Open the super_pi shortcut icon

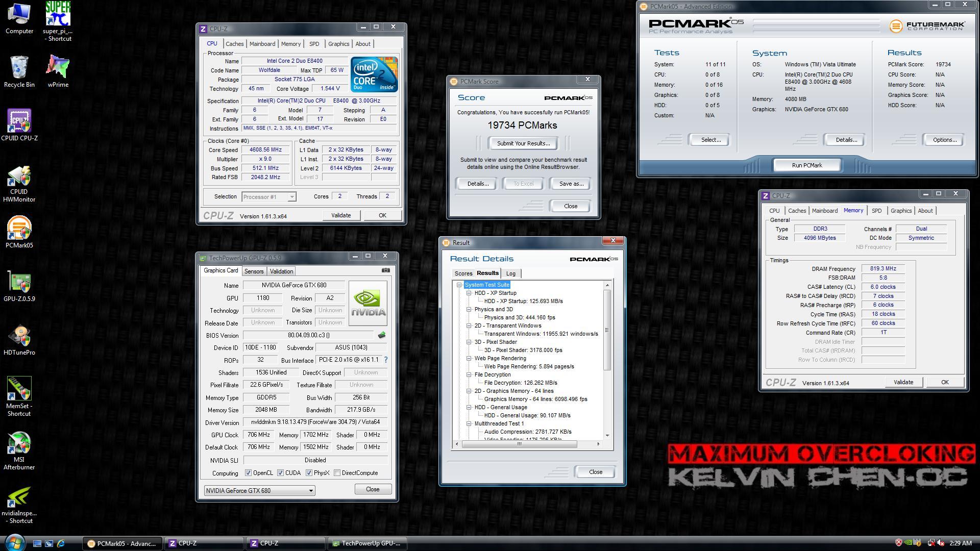[58, 21]
